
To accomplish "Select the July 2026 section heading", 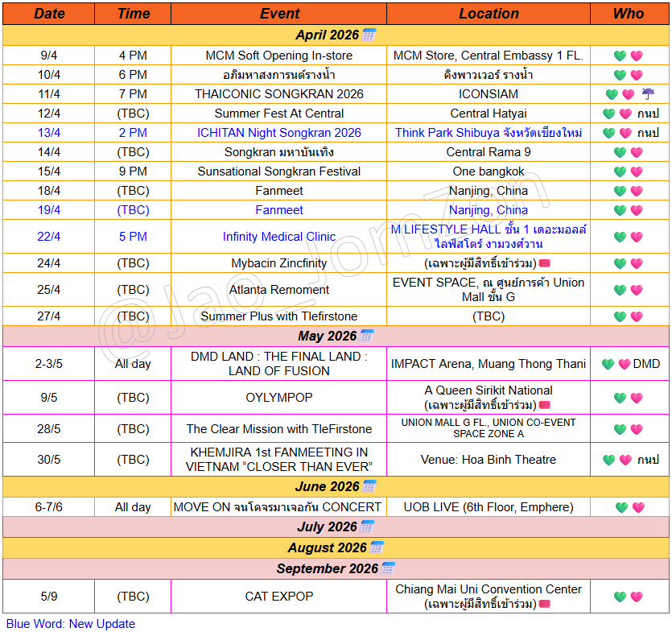I will pos(336,527).
